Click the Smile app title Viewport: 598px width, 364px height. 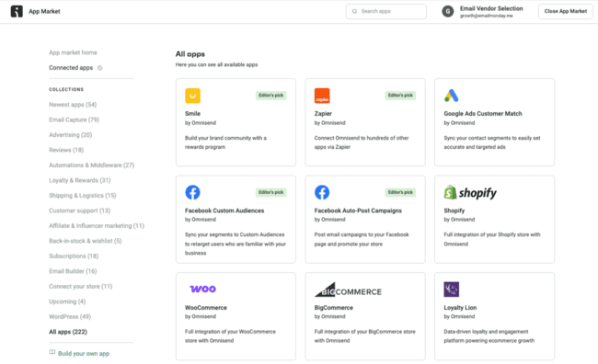pos(192,114)
